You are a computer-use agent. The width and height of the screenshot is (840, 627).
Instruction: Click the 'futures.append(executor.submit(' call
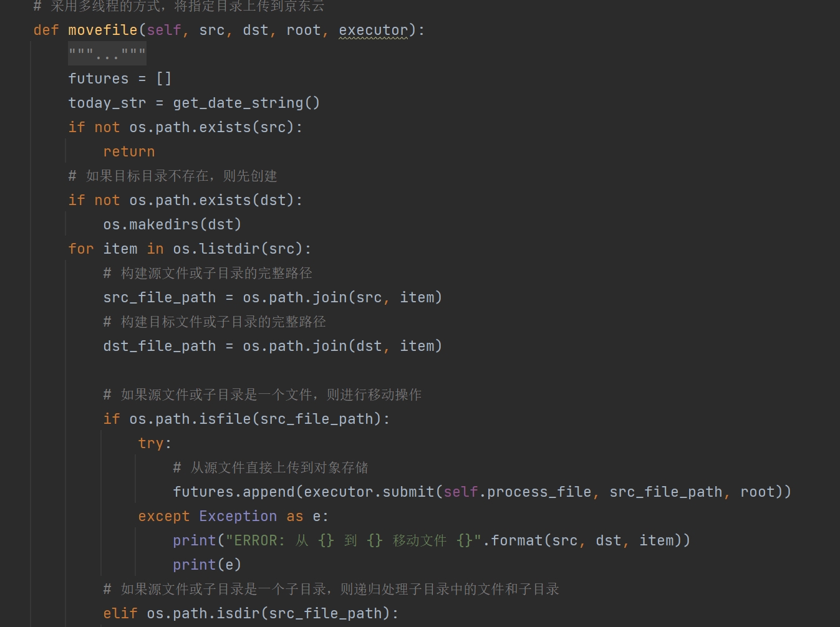307,492
